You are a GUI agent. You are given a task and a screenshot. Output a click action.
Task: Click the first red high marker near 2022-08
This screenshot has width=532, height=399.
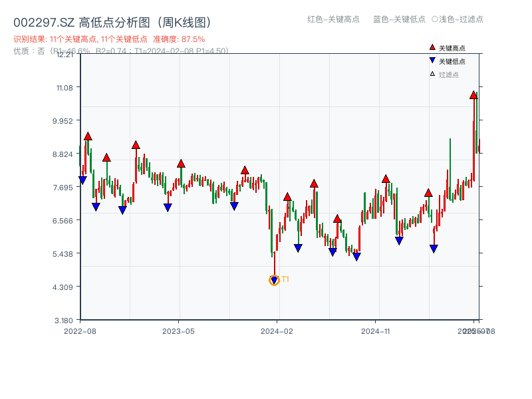(88, 136)
